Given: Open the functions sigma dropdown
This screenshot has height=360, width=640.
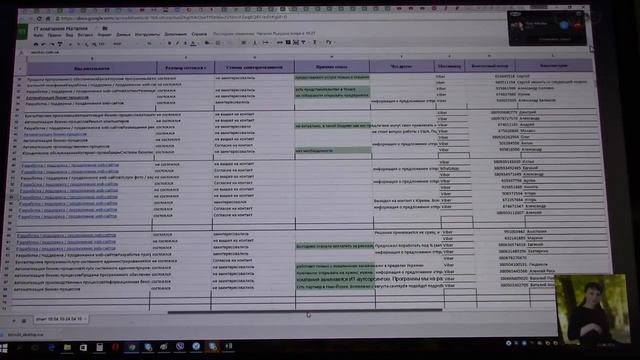Looking at the screenshot, I should [315, 42].
